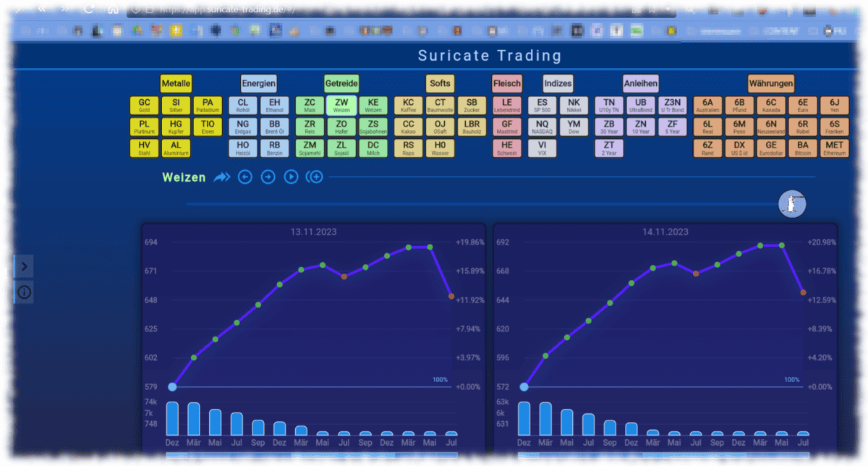The width and height of the screenshot is (868, 466).
Task: Click the fast-forward arrow next to Weizen
Action: tap(222, 177)
